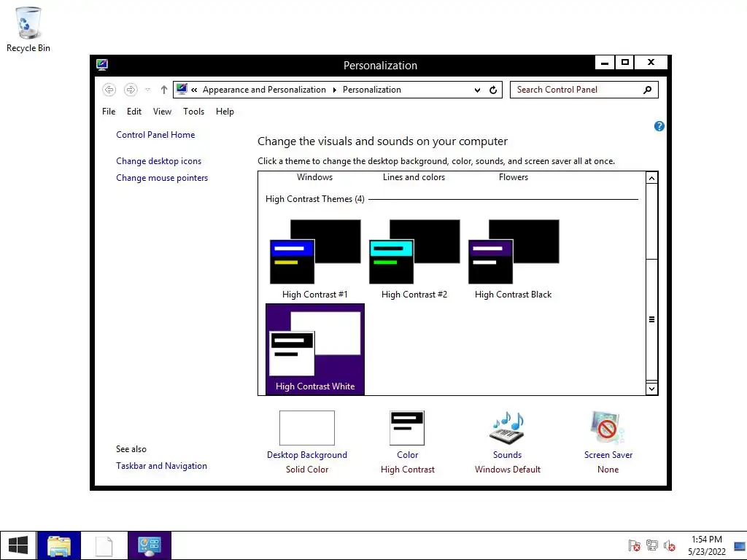Expand breadcrumb arrow after Appearance and Personalization
The image size is (747, 560).
click(334, 90)
